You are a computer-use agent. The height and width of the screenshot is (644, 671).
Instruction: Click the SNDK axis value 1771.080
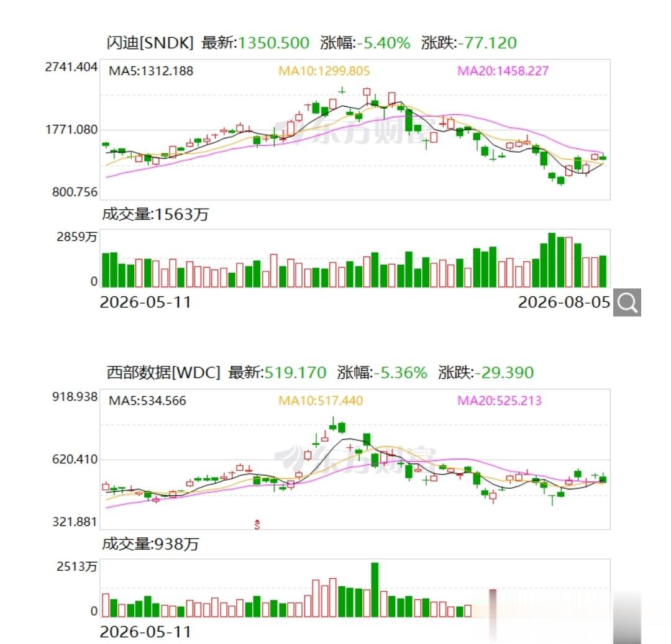click(71, 129)
